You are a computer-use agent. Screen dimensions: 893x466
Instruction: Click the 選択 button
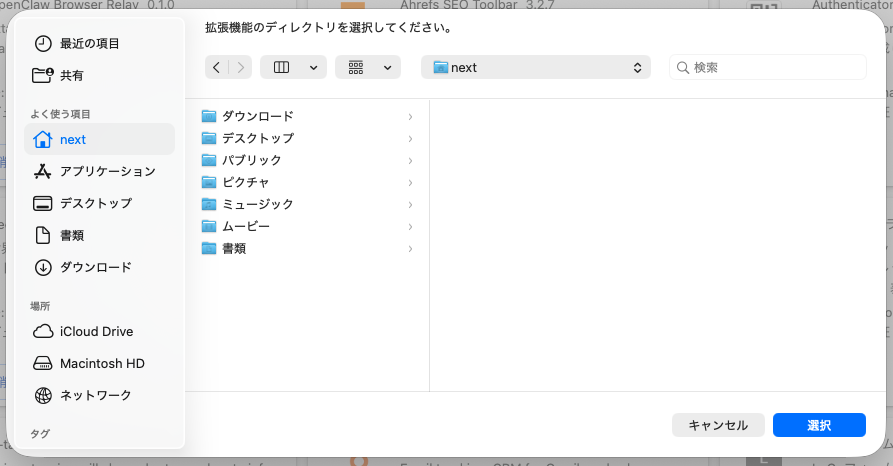818,425
